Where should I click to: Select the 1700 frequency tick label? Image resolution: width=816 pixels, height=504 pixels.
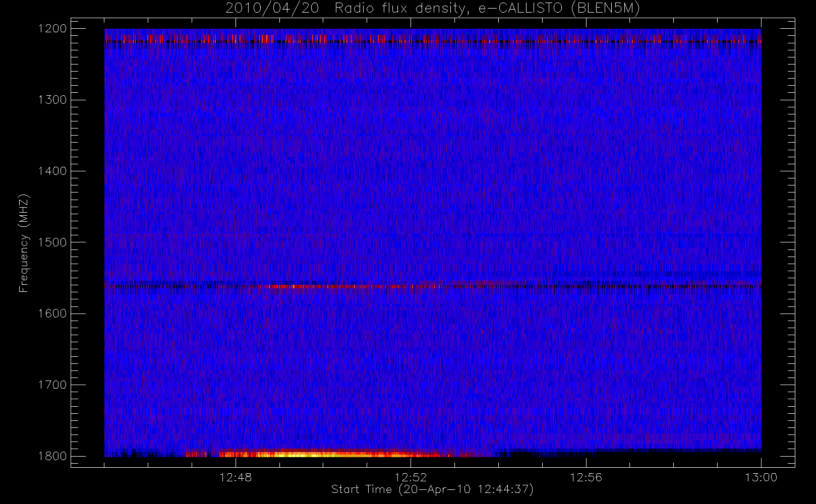click(52, 385)
